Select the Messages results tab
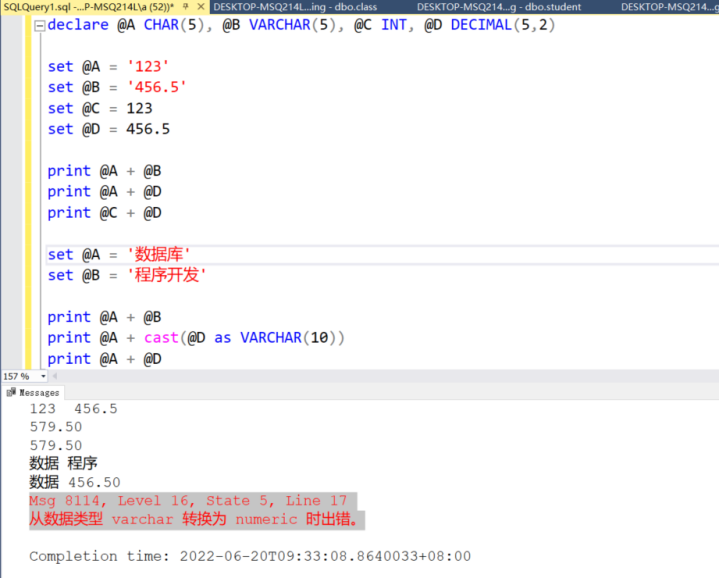Viewport: 720px width, 578px height. (33, 393)
